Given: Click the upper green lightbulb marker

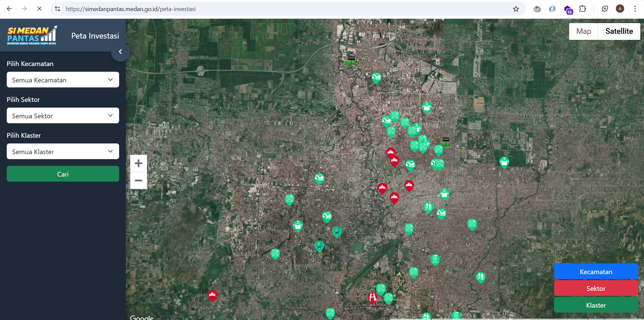Looking at the screenshot, I should (x=337, y=232).
